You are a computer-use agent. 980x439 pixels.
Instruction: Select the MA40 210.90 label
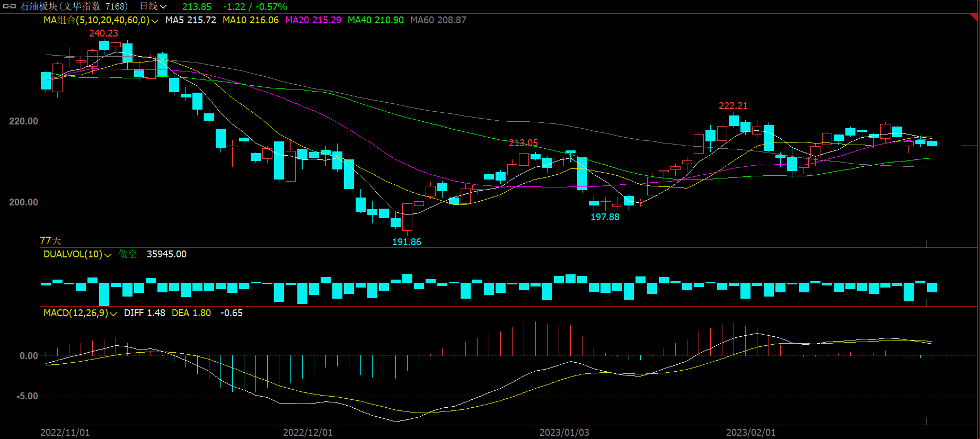point(376,20)
